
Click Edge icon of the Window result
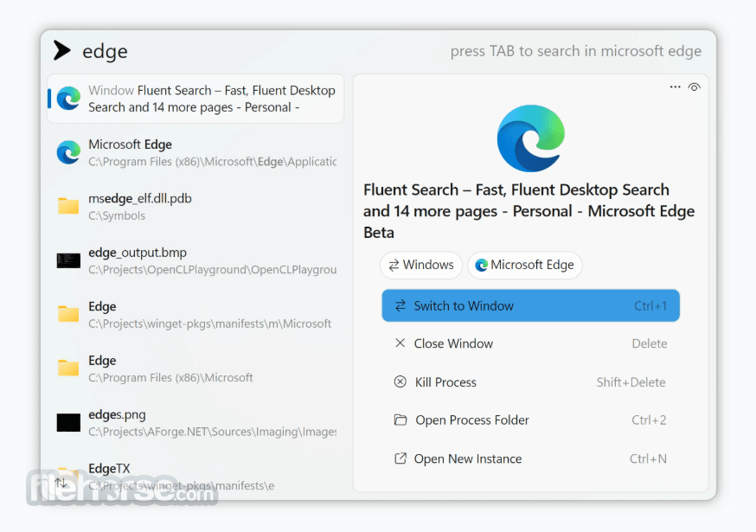68,99
